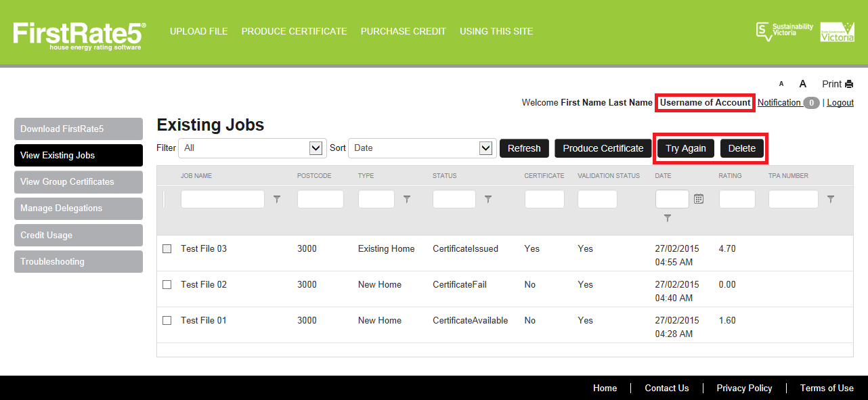
Task: Click filter icon under the Date field
Action: [x=668, y=218]
